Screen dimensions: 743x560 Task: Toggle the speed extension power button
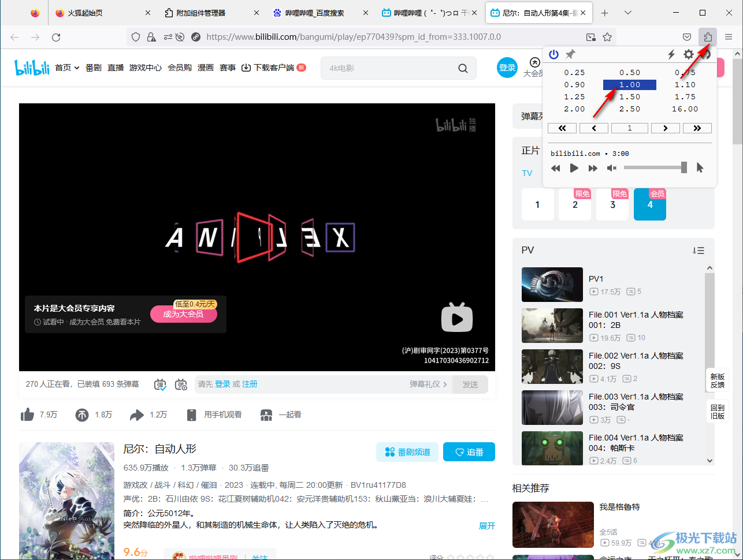pos(553,54)
